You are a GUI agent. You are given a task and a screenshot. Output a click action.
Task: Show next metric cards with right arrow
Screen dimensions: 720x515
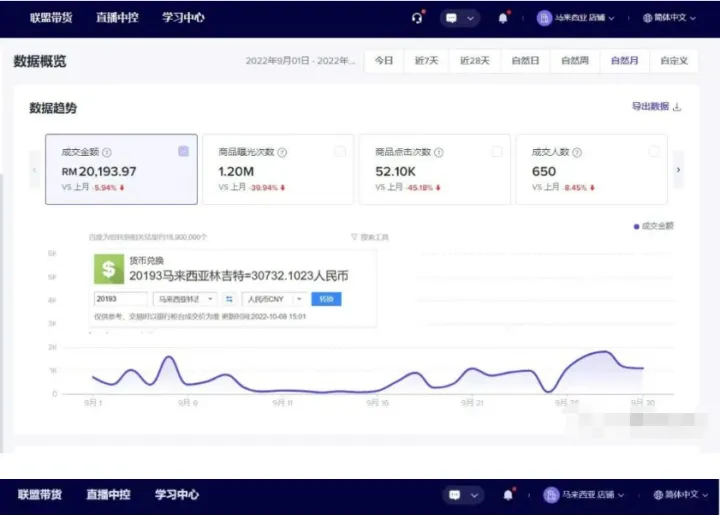click(678, 170)
